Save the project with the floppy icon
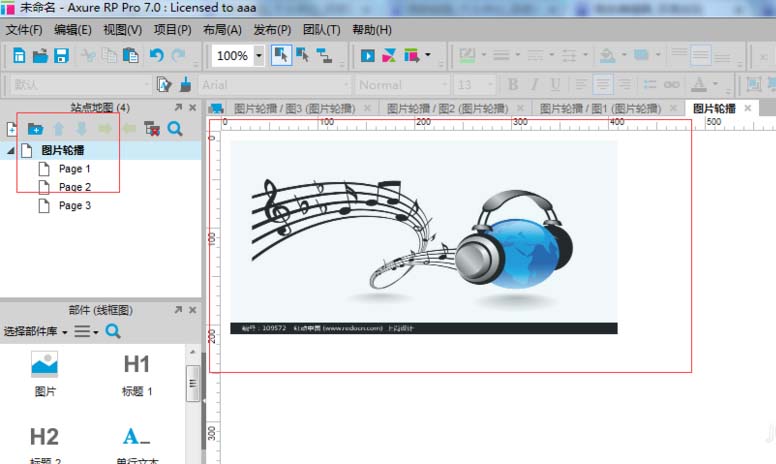Image resolution: width=776 pixels, height=464 pixels. [61, 55]
